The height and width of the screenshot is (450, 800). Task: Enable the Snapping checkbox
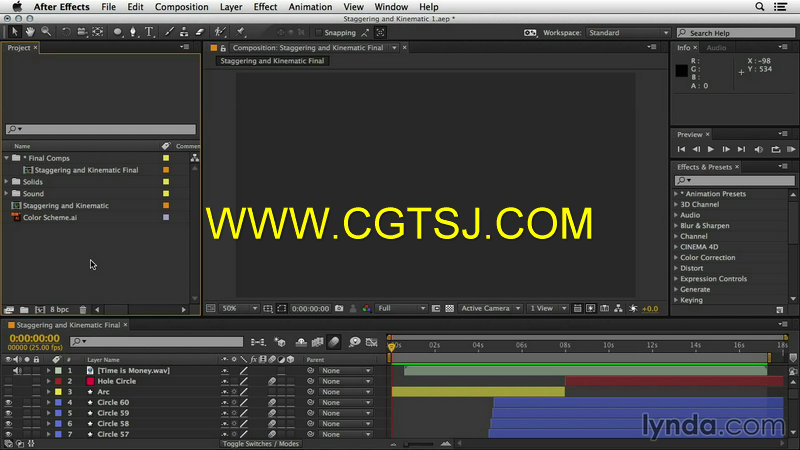[318, 33]
